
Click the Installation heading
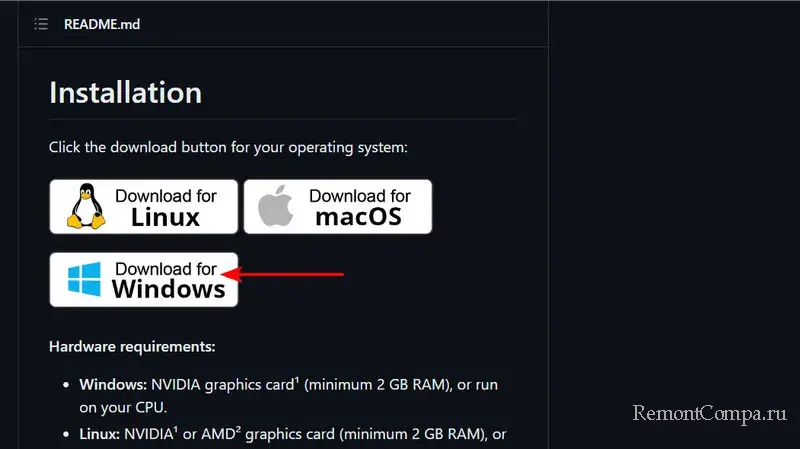click(125, 93)
